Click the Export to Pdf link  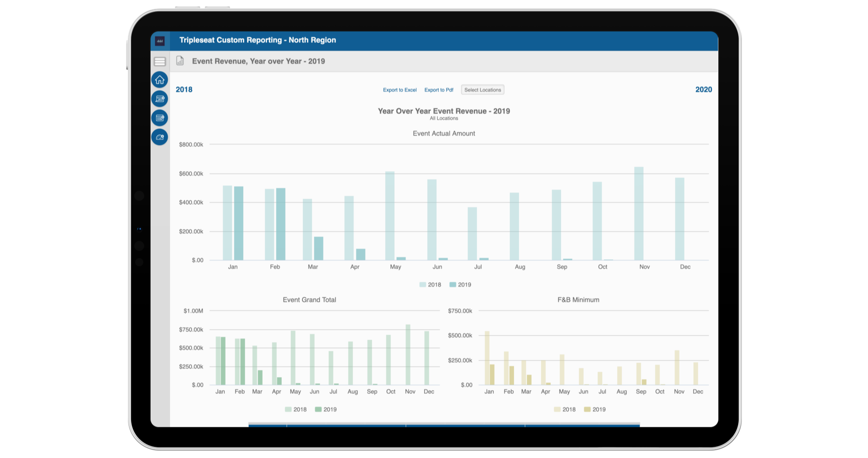pos(439,90)
